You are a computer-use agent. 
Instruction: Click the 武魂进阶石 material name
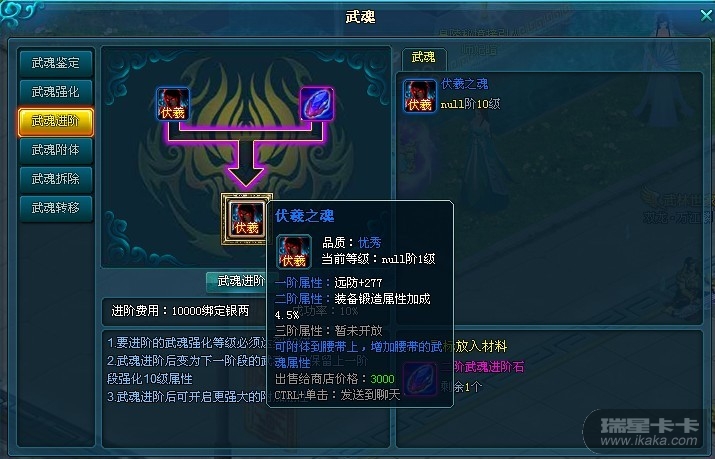click(x=488, y=367)
